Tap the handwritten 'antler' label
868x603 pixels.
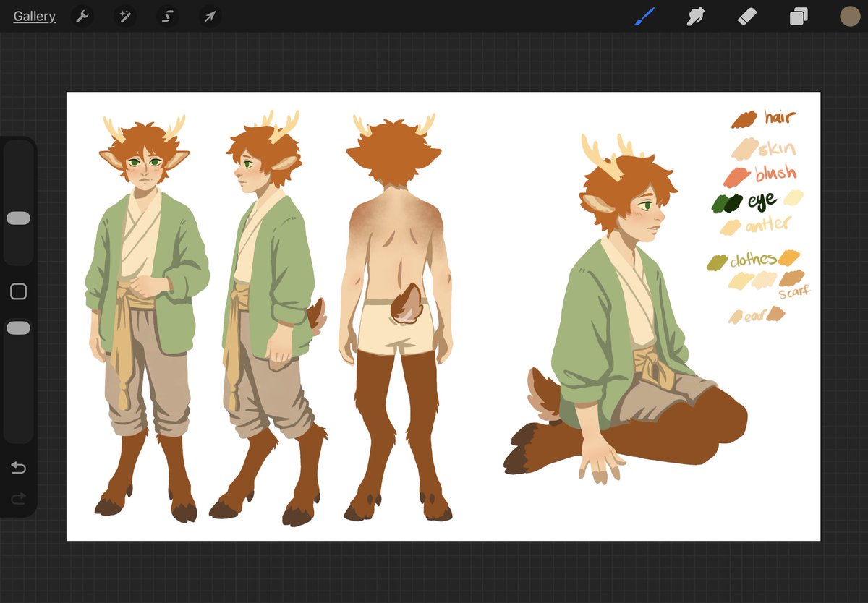coord(768,225)
